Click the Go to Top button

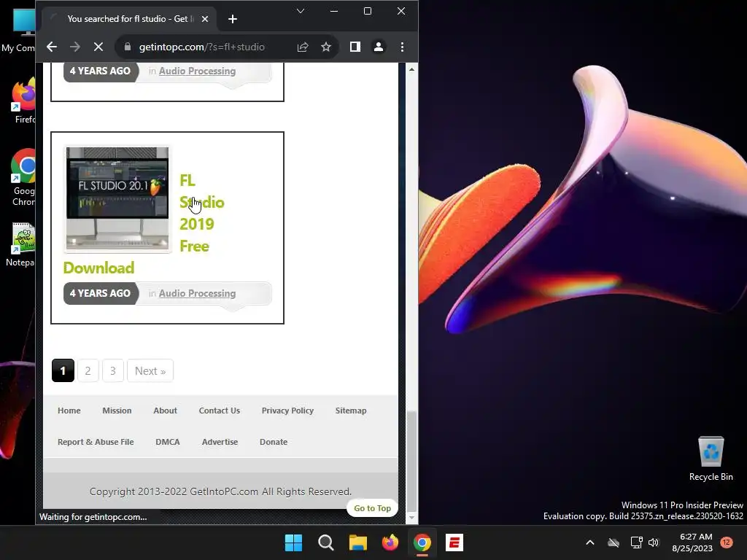(x=372, y=508)
